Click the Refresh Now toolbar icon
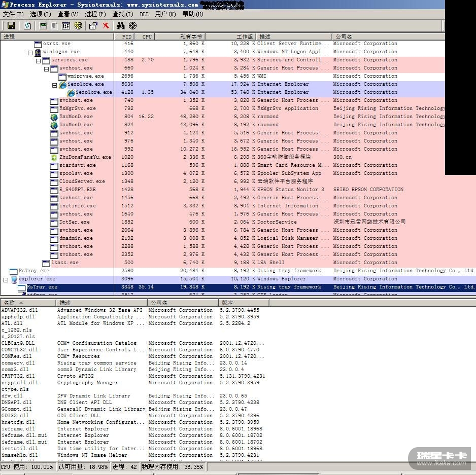The height and width of the screenshot is (475, 476). [x=27, y=26]
